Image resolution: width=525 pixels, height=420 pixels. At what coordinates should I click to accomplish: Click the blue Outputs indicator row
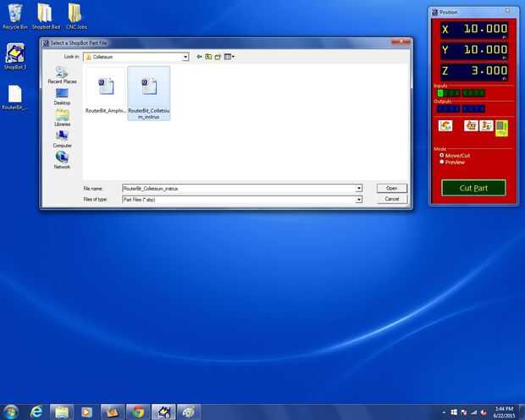(x=461, y=109)
